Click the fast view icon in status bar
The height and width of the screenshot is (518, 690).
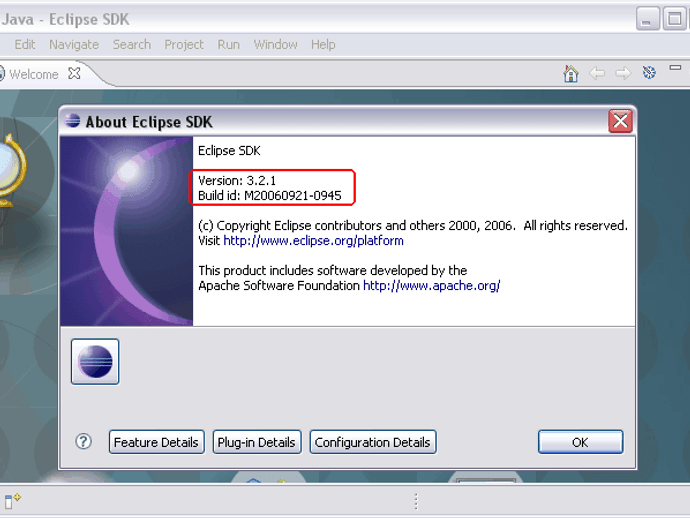click(12, 501)
